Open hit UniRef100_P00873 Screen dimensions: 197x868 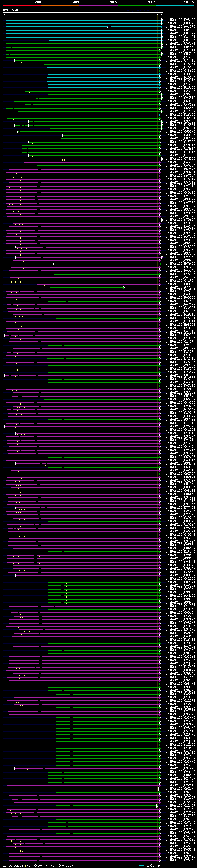tap(180, 23)
